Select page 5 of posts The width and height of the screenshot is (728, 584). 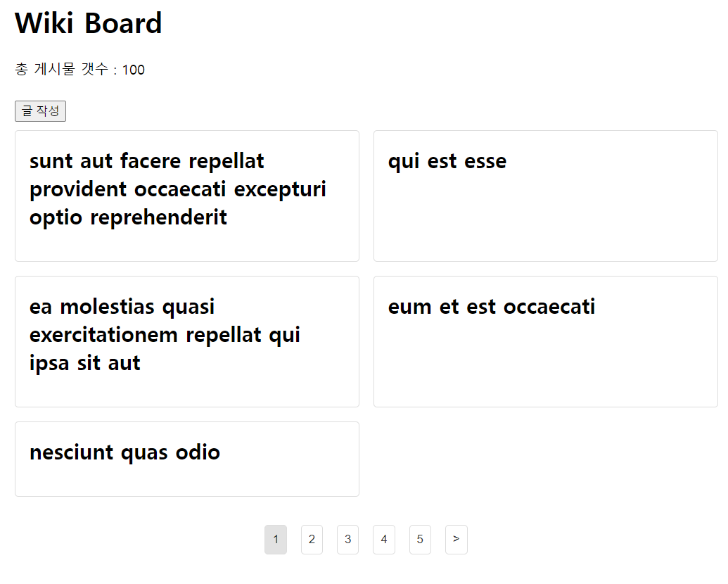click(420, 539)
